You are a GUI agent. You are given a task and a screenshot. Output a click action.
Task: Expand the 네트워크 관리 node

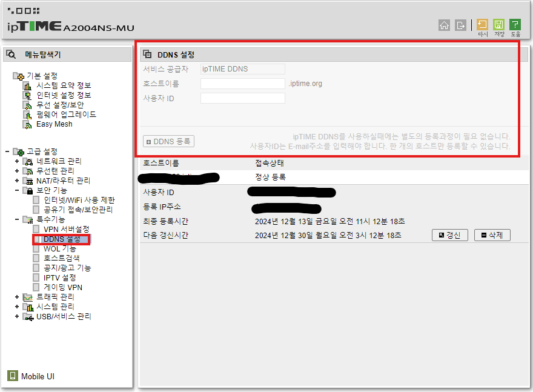pos(17,161)
